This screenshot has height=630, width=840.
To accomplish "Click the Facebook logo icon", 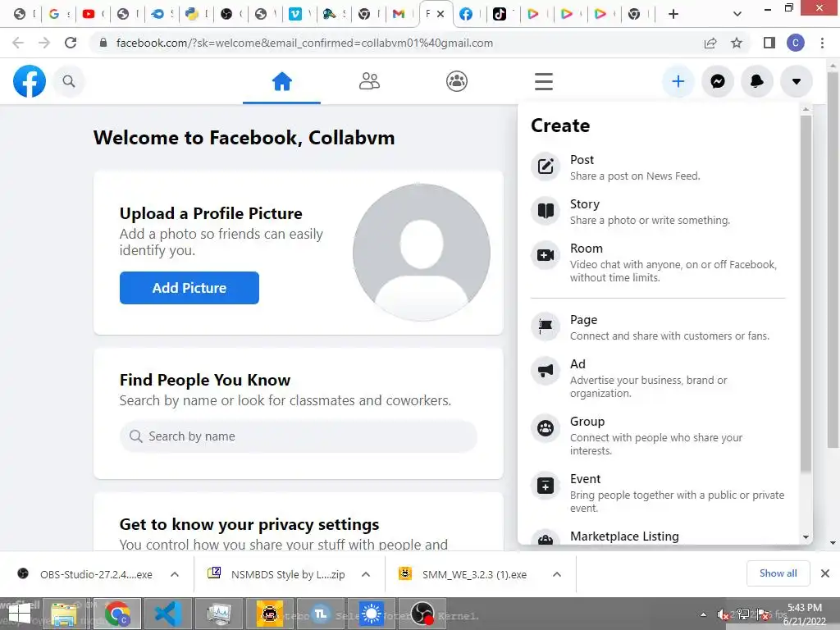I will [x=30, y=81].
